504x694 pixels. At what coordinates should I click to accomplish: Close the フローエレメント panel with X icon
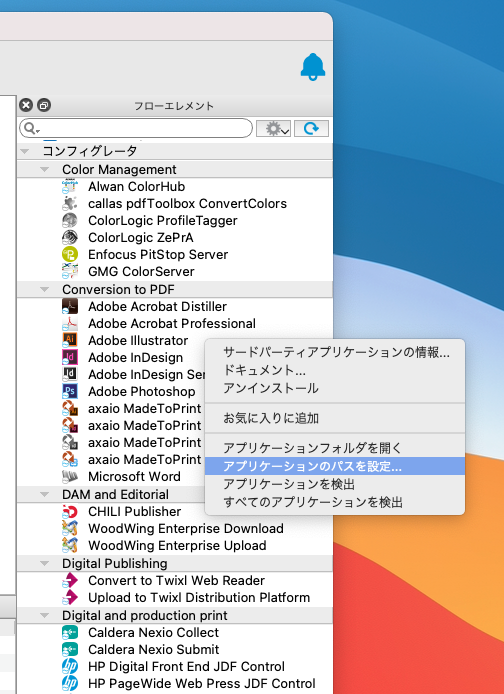click(x=26, y=105)
